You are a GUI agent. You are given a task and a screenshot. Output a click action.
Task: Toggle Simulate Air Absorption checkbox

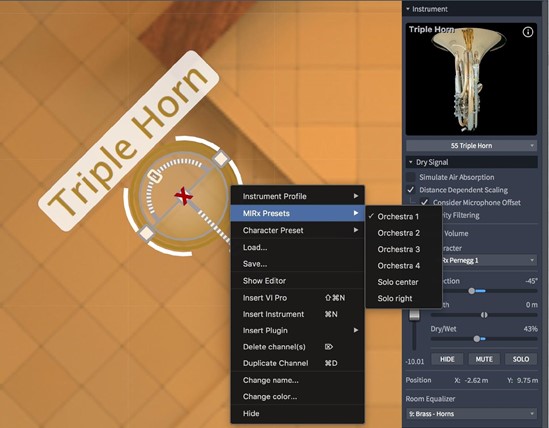[x=410, y=177]
